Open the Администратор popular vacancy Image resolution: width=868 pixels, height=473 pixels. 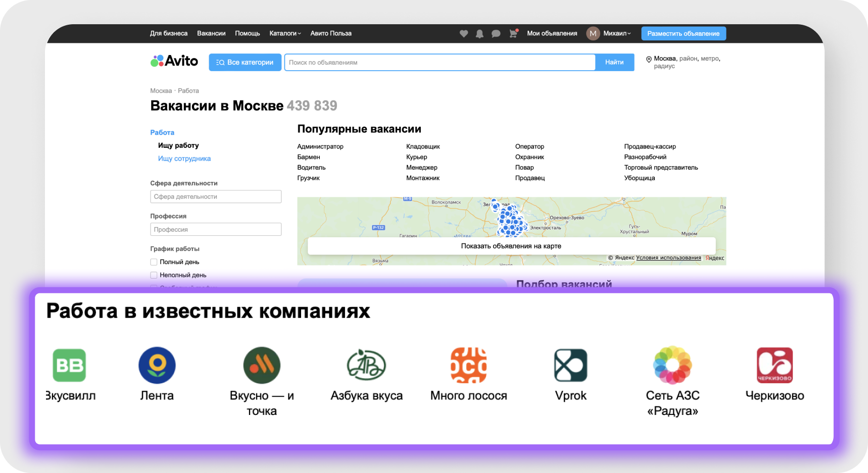[320, 146]
